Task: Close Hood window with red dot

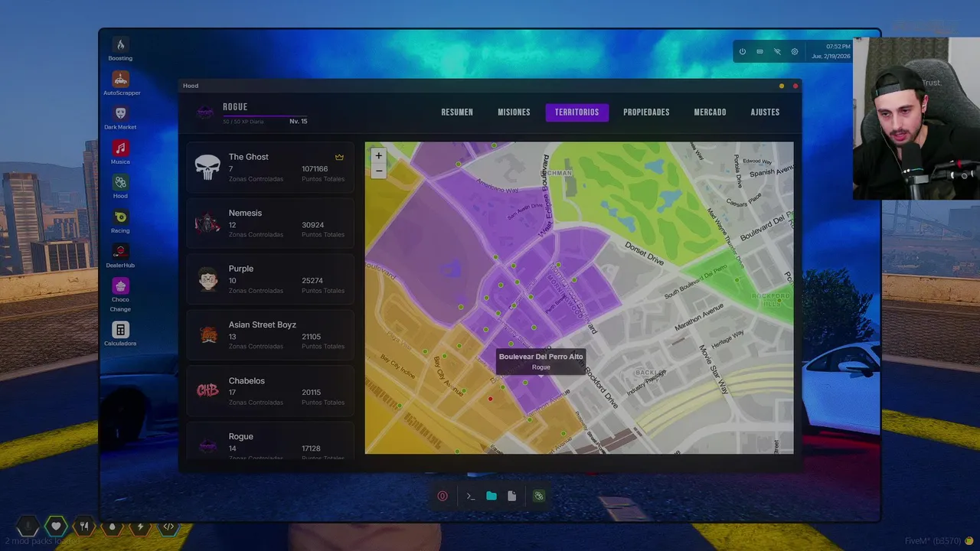Action: click(795, 86)
